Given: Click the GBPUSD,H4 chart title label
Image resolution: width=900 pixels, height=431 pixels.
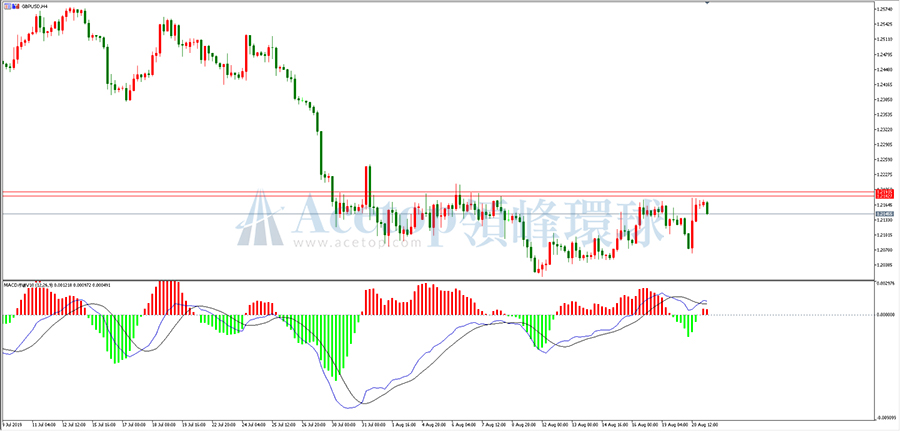Looking at the screenshot, I should [x=34, y=5].
